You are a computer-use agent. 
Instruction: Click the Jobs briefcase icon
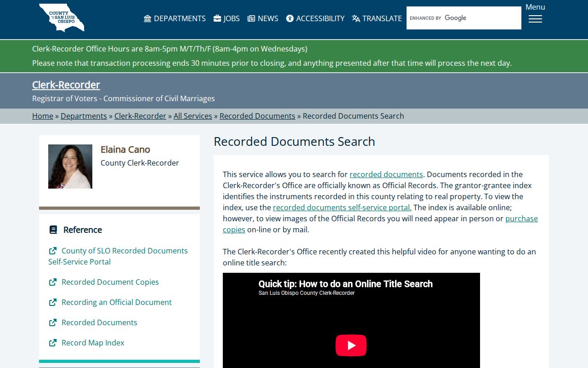pos(217,18)
